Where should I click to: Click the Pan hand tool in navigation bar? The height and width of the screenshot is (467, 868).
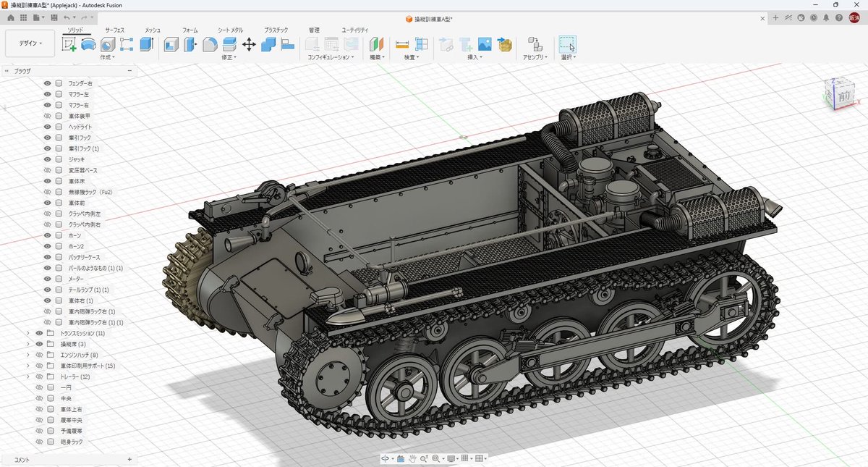pos(412,458)
